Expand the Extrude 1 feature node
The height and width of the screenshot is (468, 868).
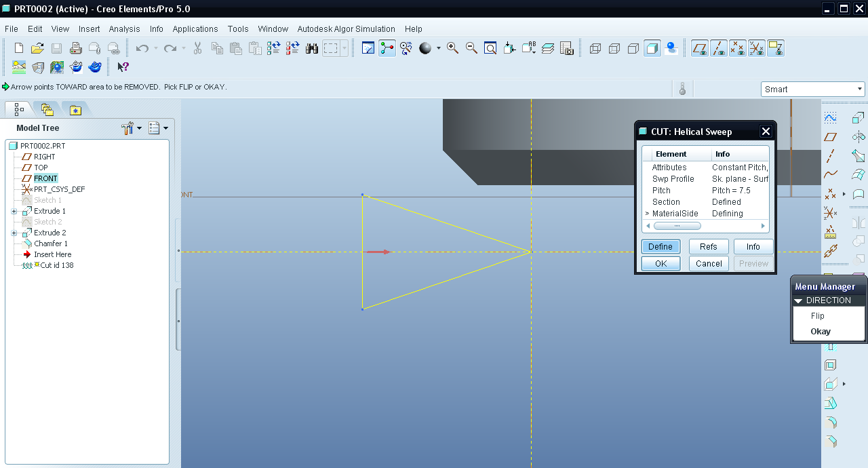14,211
